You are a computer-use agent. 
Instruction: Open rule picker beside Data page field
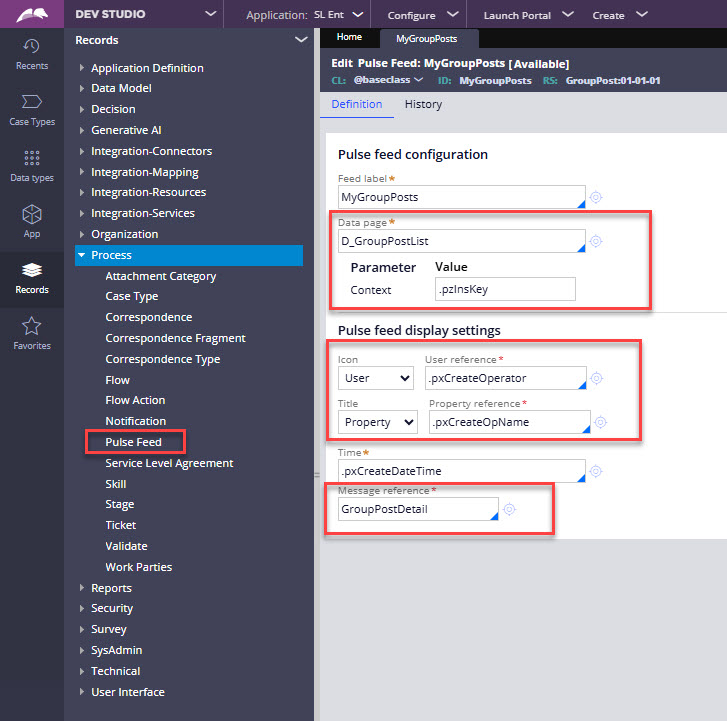(596, 242)
